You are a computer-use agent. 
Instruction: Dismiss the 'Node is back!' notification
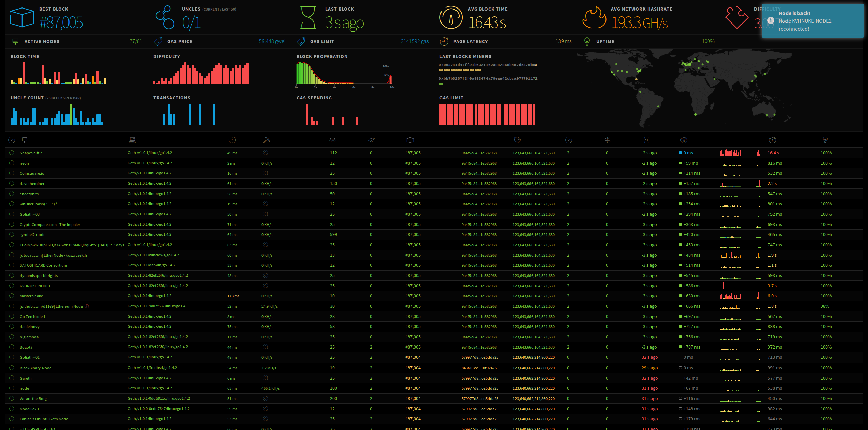tap(812, 21)
